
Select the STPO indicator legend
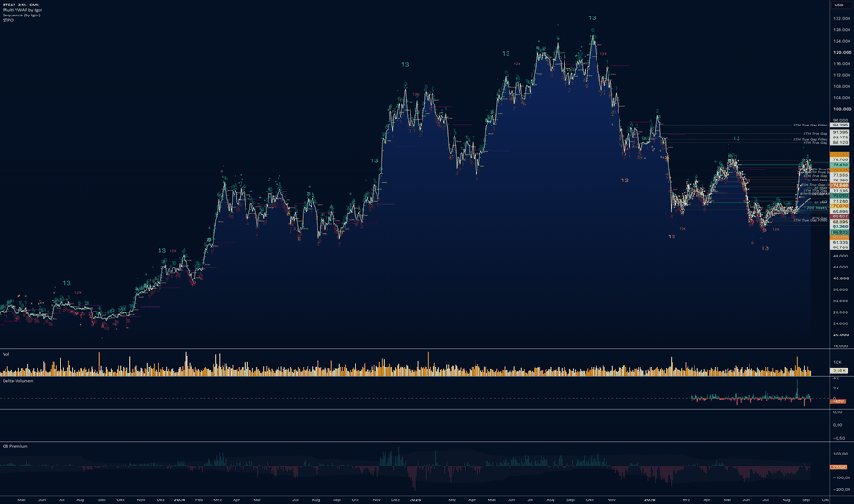[7, 20]
